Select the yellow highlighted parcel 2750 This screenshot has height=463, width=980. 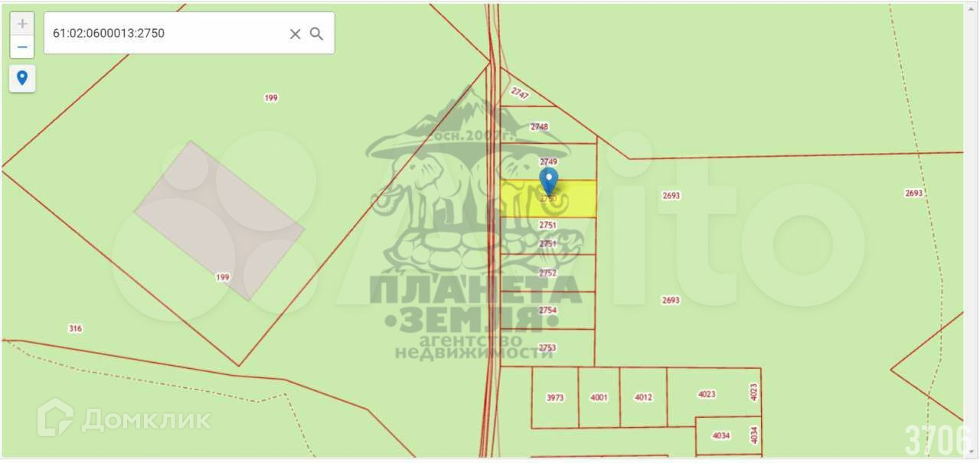coord(548,198)
